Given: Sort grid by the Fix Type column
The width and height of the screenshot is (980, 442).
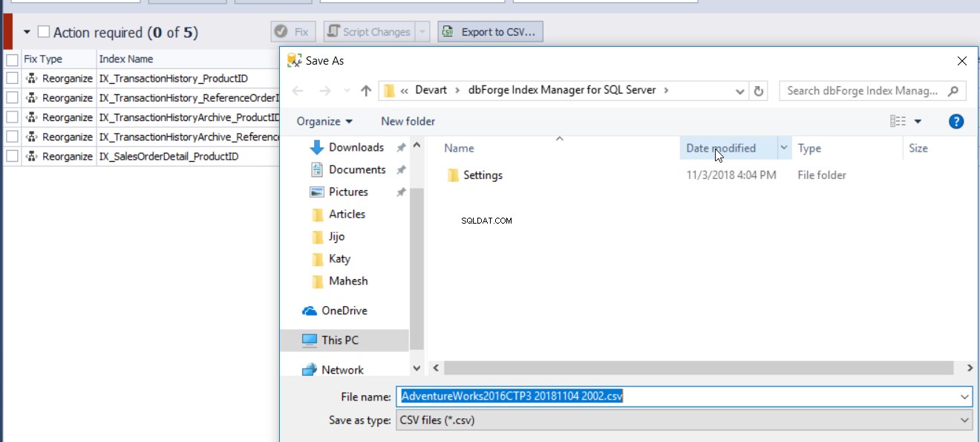Looking at the screenshot, I should 59,59.
